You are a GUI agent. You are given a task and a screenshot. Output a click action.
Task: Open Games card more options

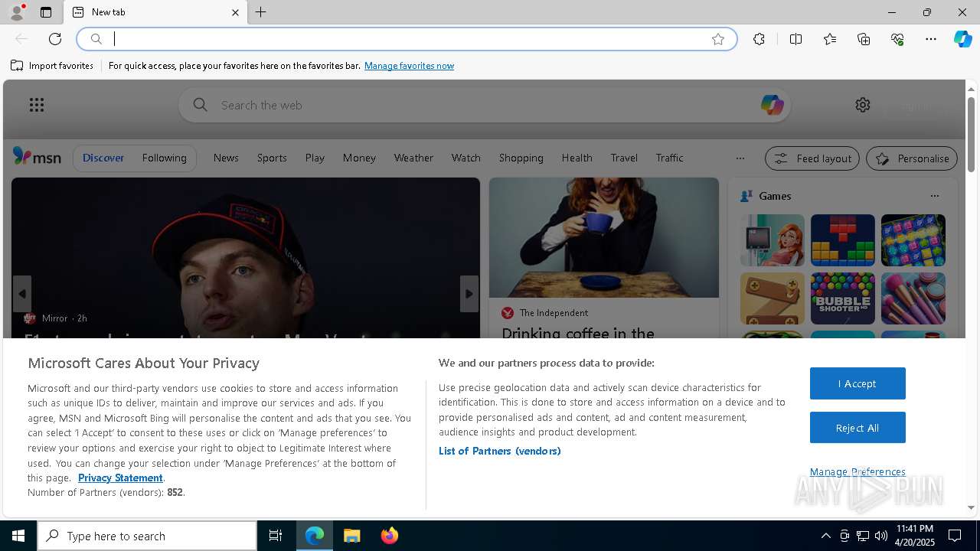click(934, 196)
